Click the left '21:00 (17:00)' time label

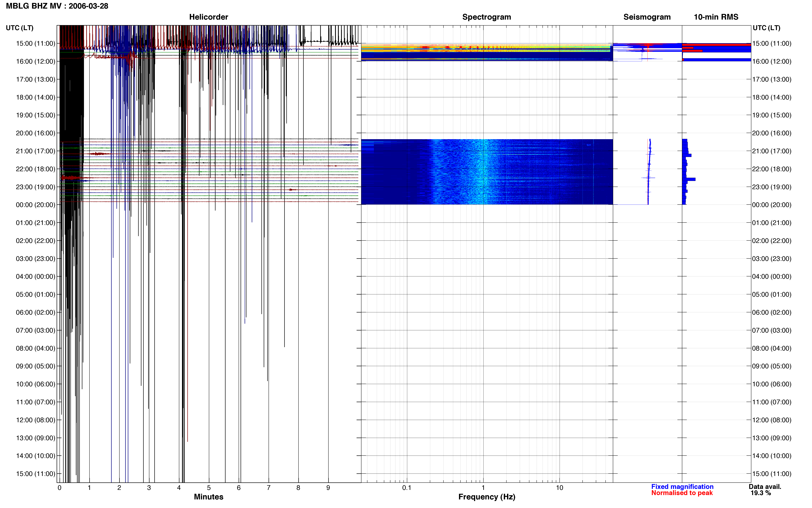(36, 151)
